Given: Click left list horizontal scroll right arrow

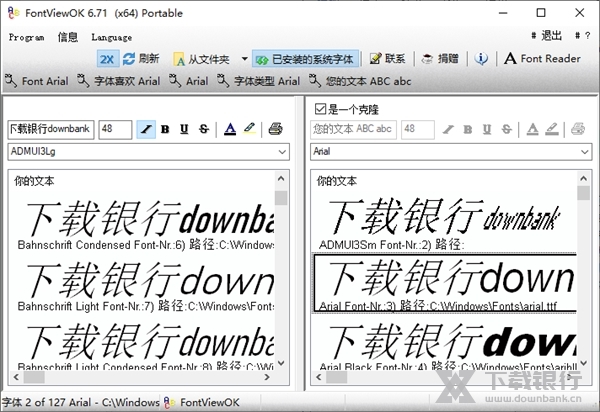Looking at the screenshot, I should coord(267,377).
